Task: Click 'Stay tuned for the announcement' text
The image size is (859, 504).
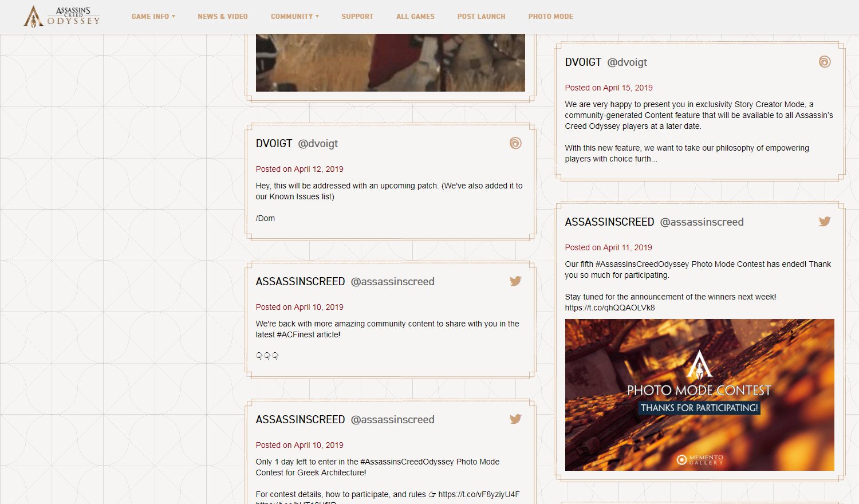Action: pos(671,297)
